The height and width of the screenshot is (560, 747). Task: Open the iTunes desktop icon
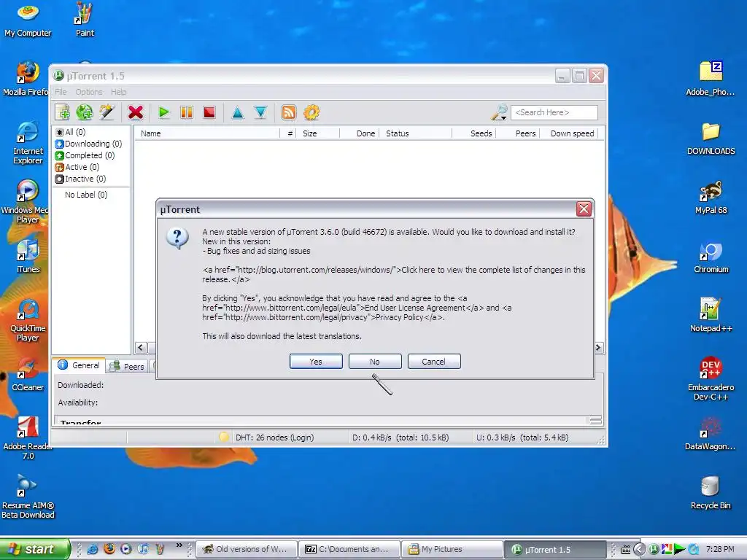pos(28,256)
